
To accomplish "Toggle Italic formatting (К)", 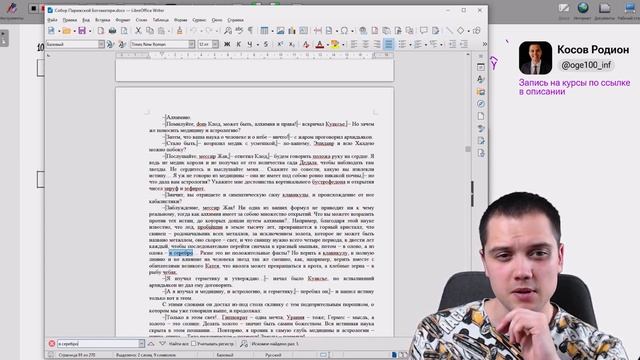I will pos(239,44).
